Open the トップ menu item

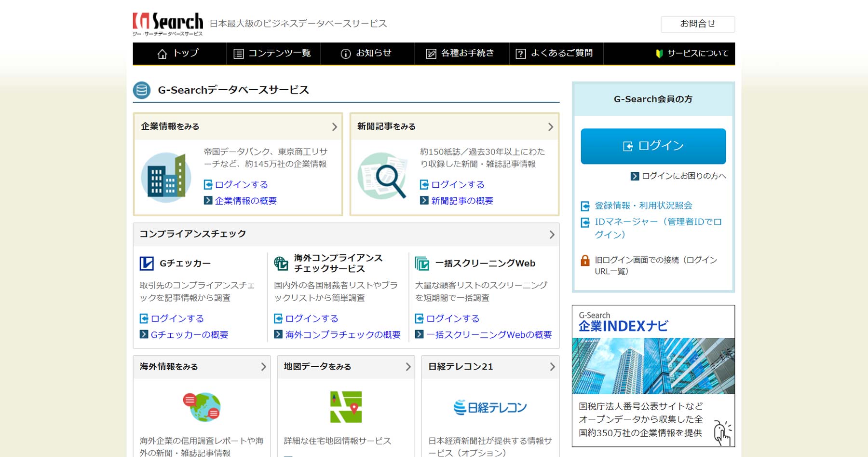(x=179, y=54)
